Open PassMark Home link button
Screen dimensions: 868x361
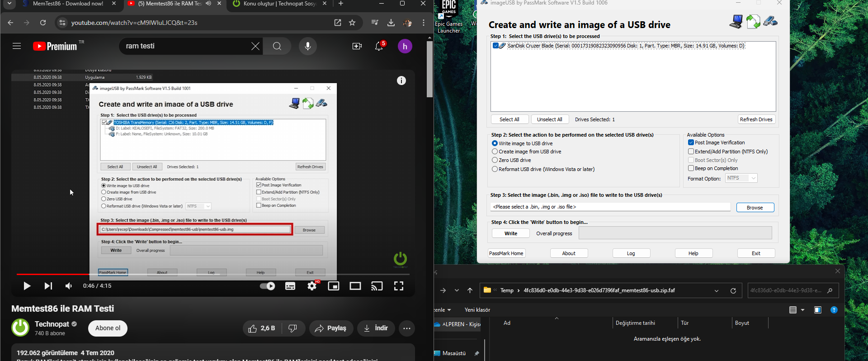tap(506, 253)
